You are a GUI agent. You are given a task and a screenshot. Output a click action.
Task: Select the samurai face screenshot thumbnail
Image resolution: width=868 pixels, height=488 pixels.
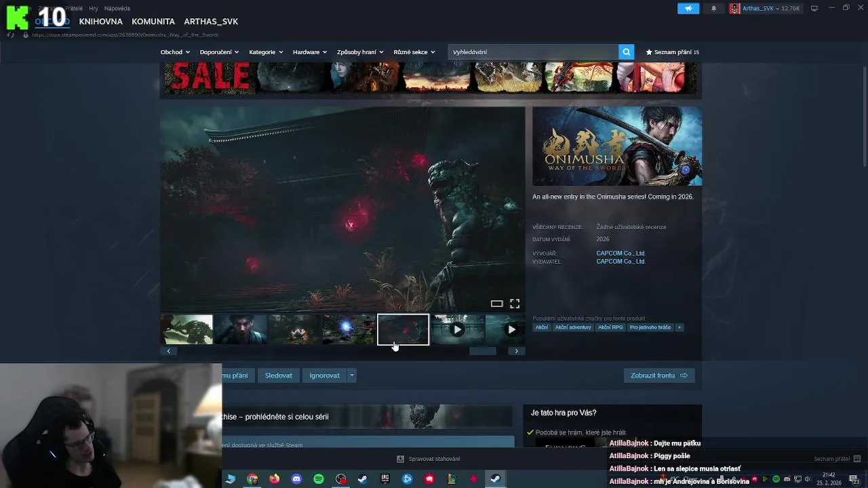pos(241,330)
